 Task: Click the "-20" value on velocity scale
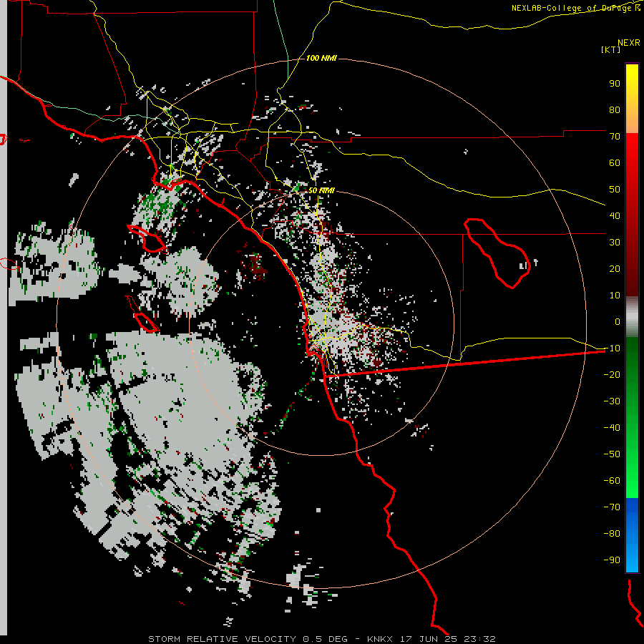point(612,375)
